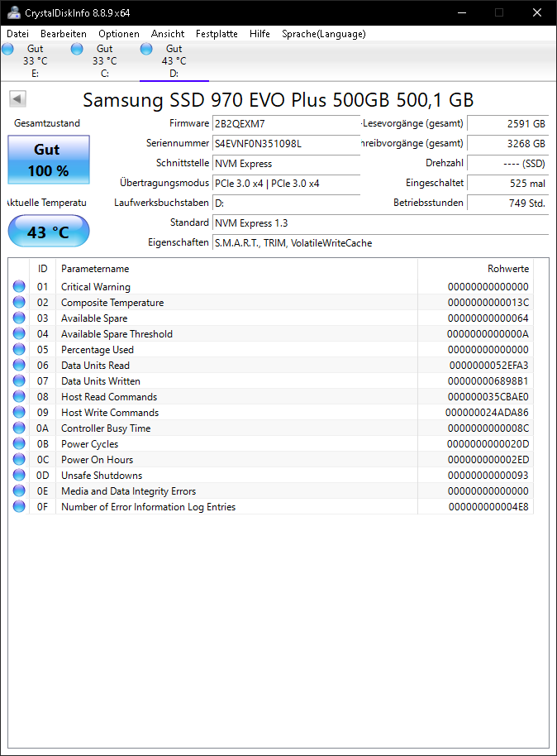This screenshot has height=756, width=557.
Task: Open the Bearbeiten menu
Action: [64, 34]
